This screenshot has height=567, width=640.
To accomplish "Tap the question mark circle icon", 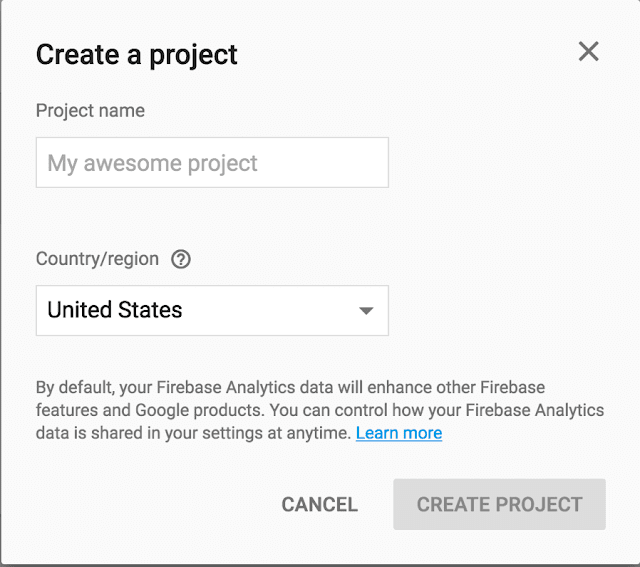I will pos(180,259).
